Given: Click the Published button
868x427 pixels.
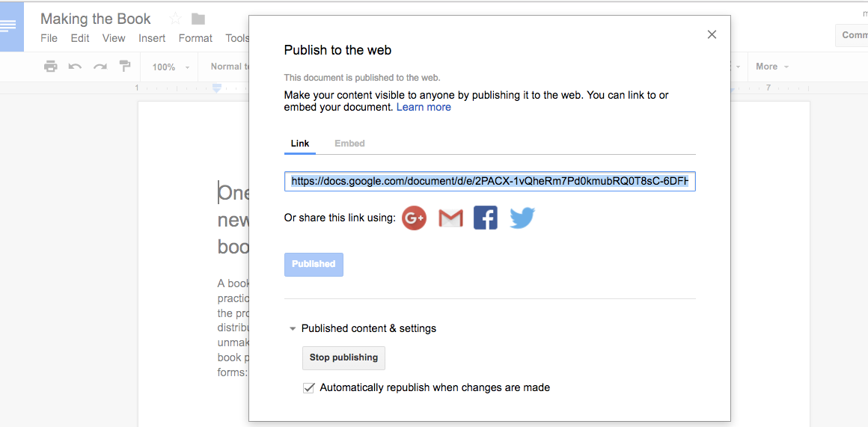Looking at the screenshot, I should click(314, 265).
